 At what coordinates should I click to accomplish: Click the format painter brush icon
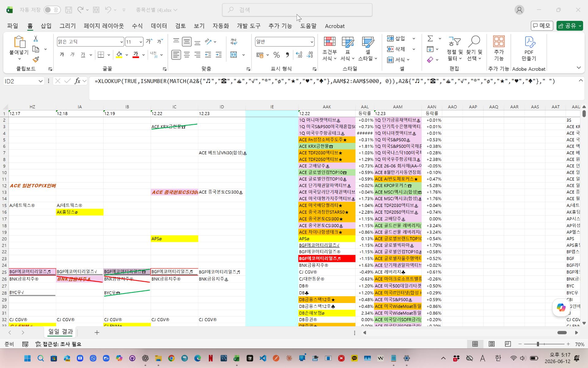pos(36,59)
